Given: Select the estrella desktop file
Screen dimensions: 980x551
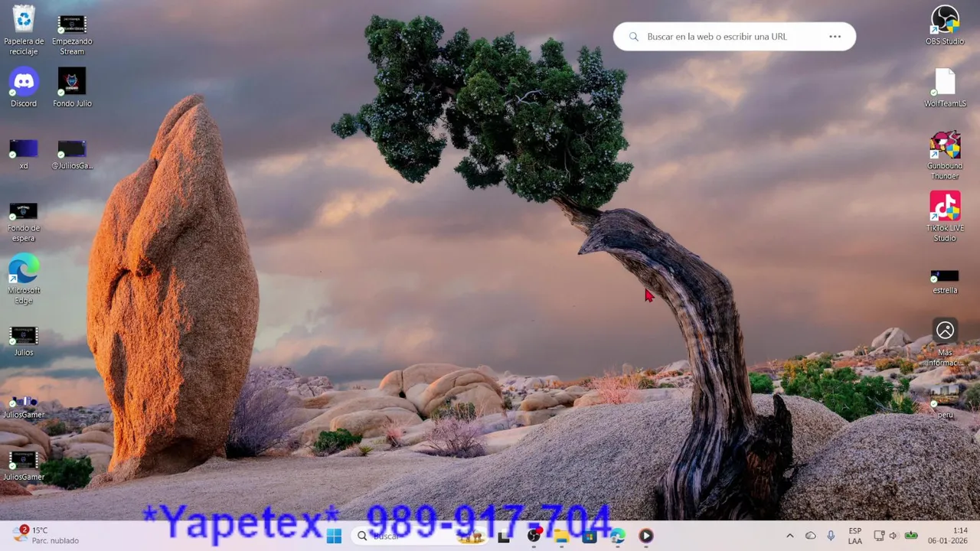Looking at the screenshot, I should (x=945, y=281).
